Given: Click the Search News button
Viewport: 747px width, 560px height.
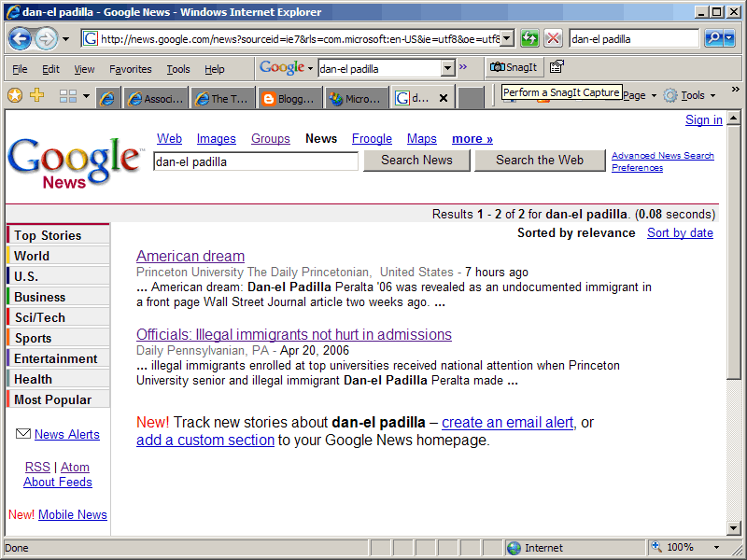Looking at the screenshot, I should pyautogui.click(x=416, y=161).
